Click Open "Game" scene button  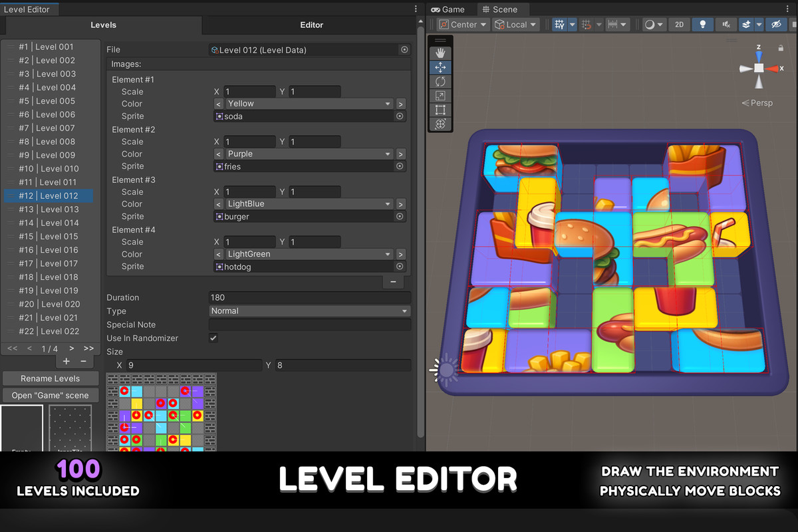(50, 395)
